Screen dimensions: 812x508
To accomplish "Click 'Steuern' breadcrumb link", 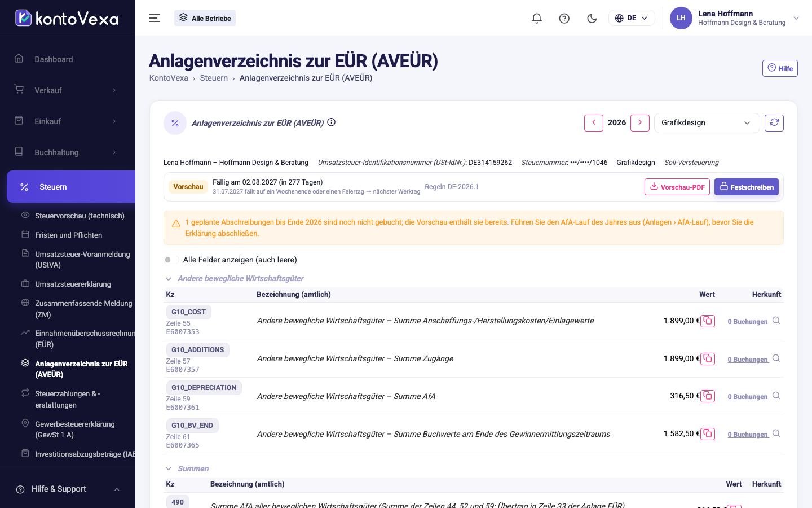I will pyautogui.click(x=214, y=78).
